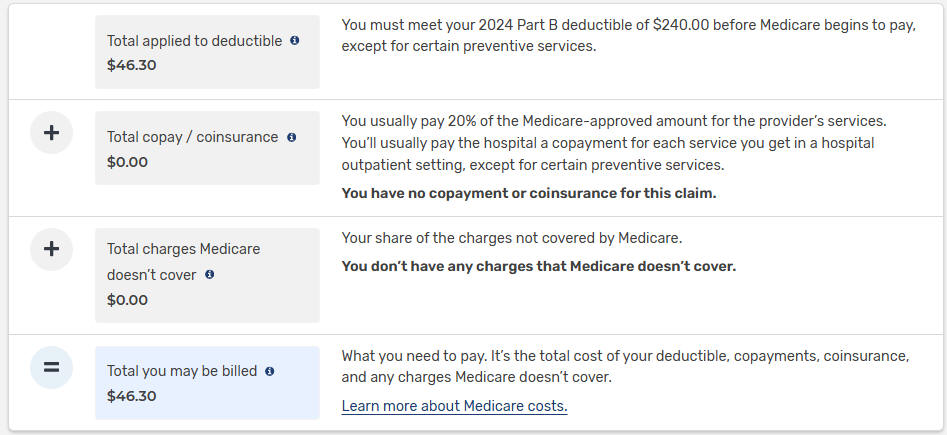Click the Total charges Medicare doesn't cover label
Viewport: 947px width, 435px height.
pyautogui.click(x=184, y=262)
